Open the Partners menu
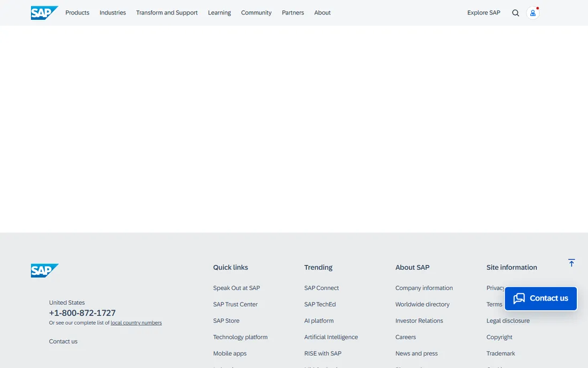588x368 pixels. coord(293,13)
